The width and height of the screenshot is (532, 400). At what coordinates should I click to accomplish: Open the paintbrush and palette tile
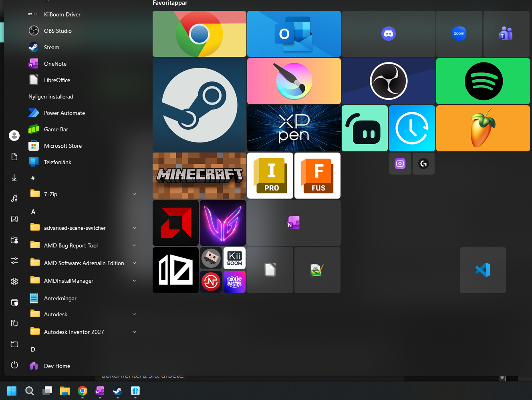tap(294, 81)
